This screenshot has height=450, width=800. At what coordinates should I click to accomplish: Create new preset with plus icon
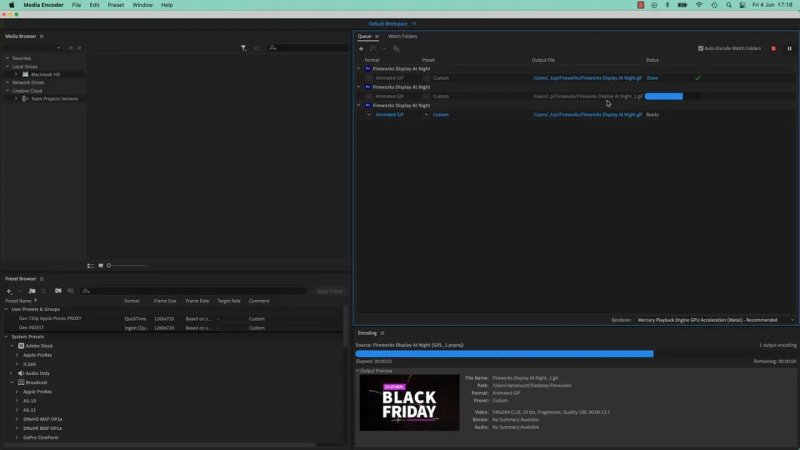tap(9, 291)
